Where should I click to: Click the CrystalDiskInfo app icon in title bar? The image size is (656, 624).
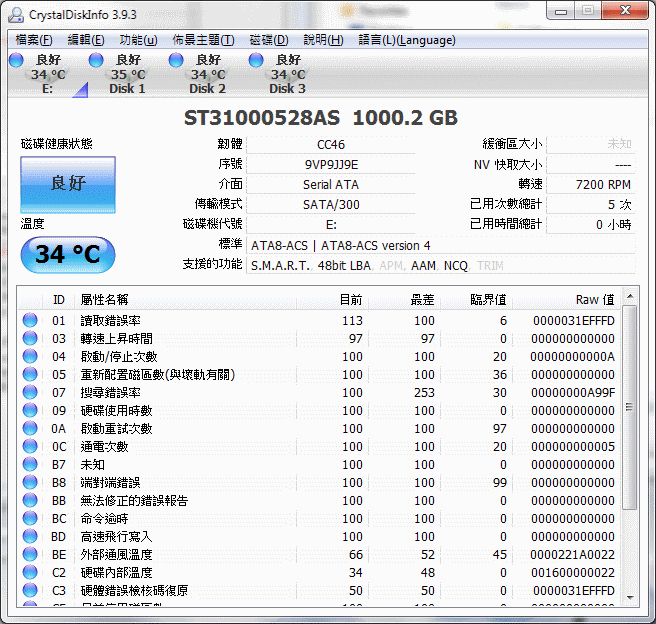coord(16,15)
